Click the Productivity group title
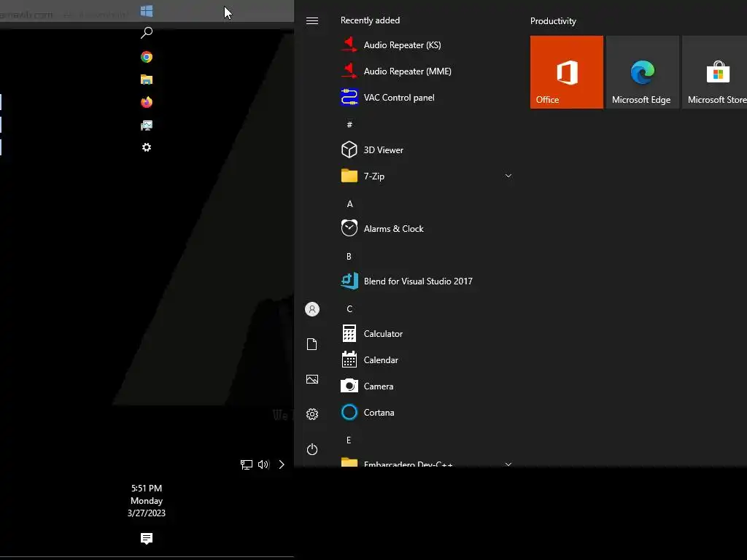Viewport: 747px width, 560px height. click(x=553, y=21)
